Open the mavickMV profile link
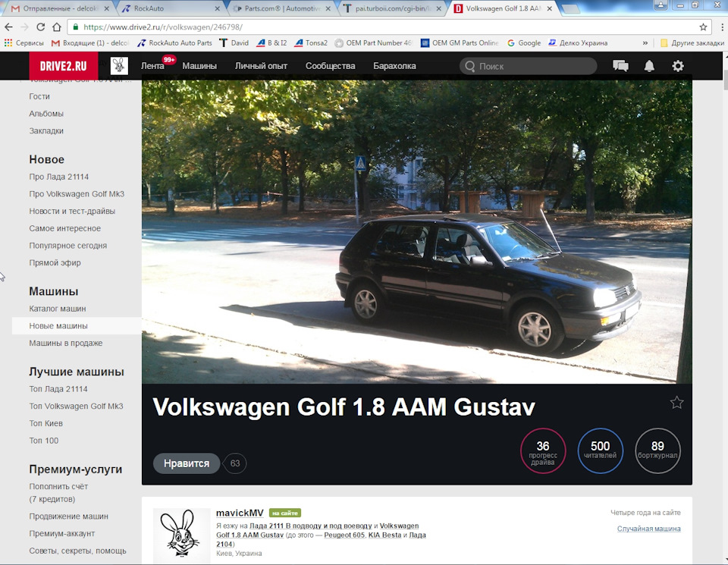This screenshot has width=728, height=565. tap(240, 513)
